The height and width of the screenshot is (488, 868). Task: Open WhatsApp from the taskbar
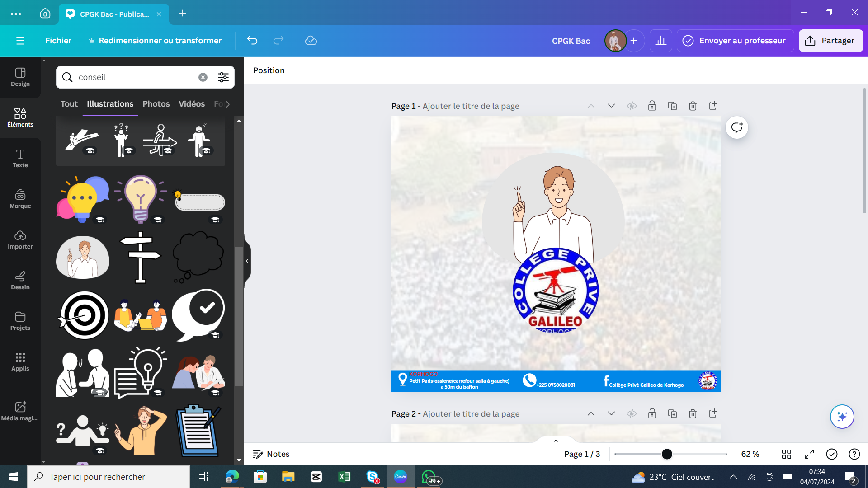pyautogui.click(x=429, y=477)
